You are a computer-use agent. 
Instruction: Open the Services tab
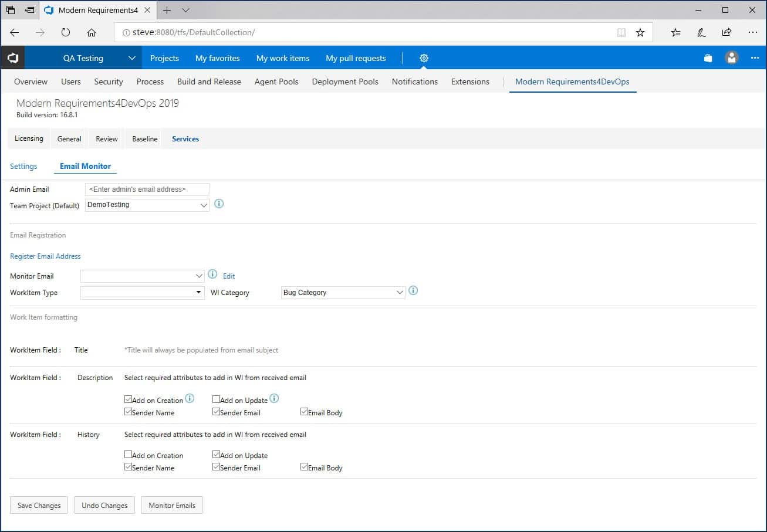point(185,139)
